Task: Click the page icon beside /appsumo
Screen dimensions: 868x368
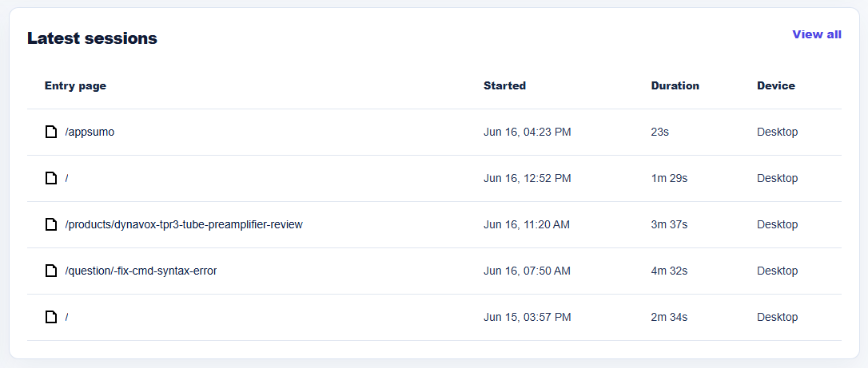Action: tap(51, 132)
